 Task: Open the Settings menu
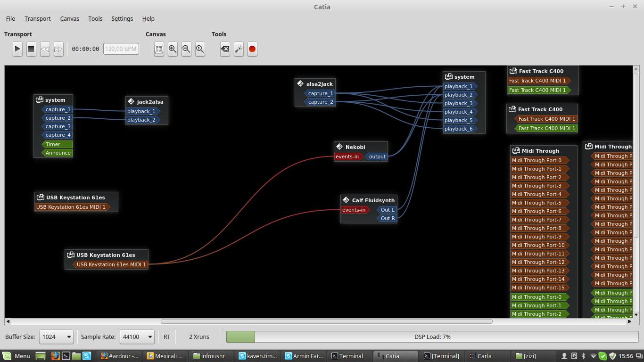122,18
